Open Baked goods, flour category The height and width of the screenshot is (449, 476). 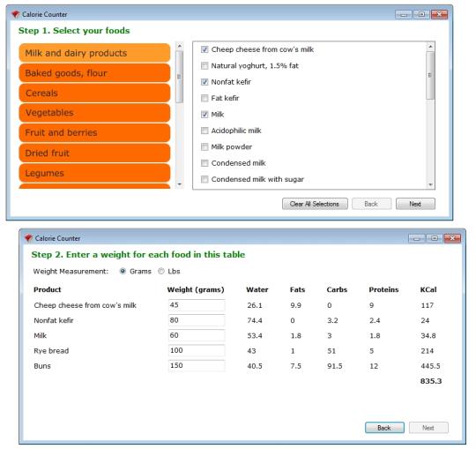(94, 73)
